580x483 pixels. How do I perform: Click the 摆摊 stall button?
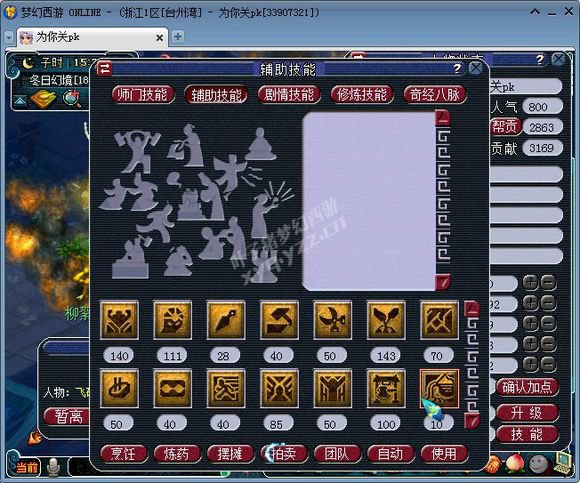(230, 453)
